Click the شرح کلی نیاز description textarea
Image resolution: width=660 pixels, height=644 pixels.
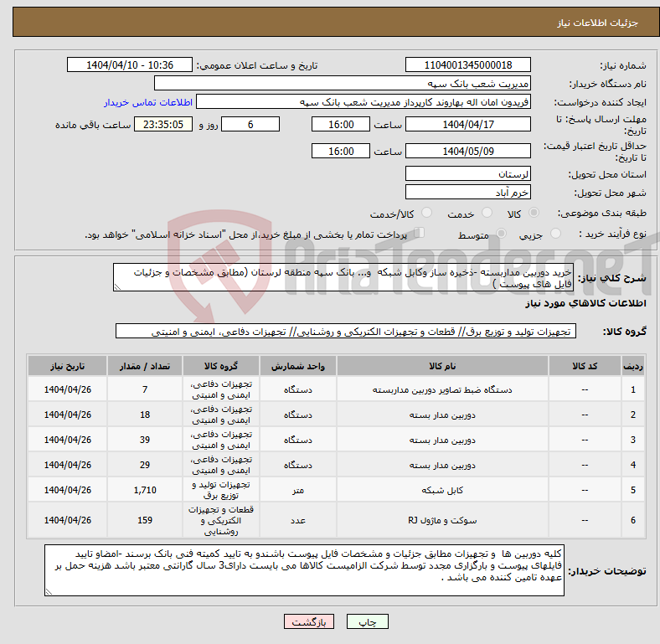click(x=343, y=278)
